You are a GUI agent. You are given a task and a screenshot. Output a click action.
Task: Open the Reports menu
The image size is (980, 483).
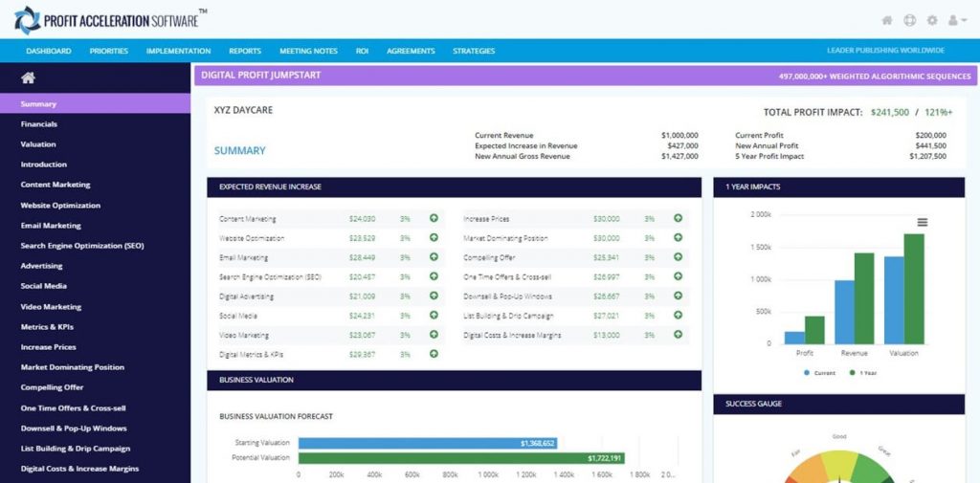point(245,51)
